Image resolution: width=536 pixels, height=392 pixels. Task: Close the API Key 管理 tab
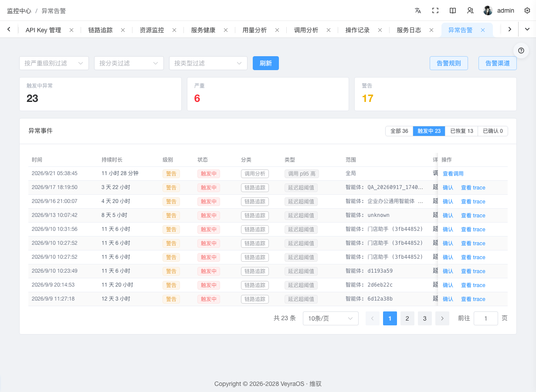(x=71, y=30)
